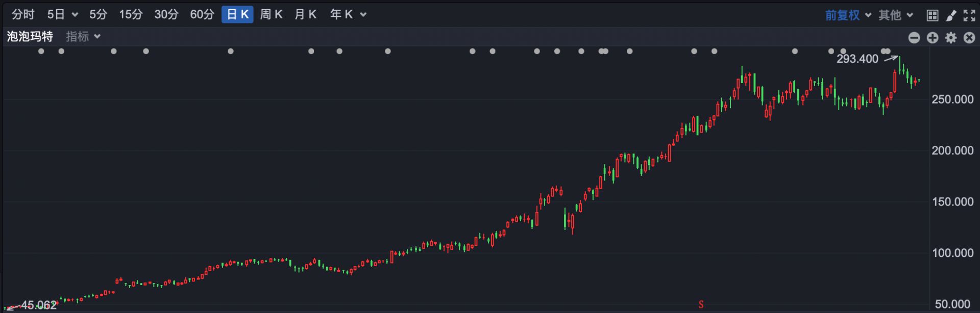Click the 泡泡玛特 stock name label

pyautogui.click(x=30, y=37)
